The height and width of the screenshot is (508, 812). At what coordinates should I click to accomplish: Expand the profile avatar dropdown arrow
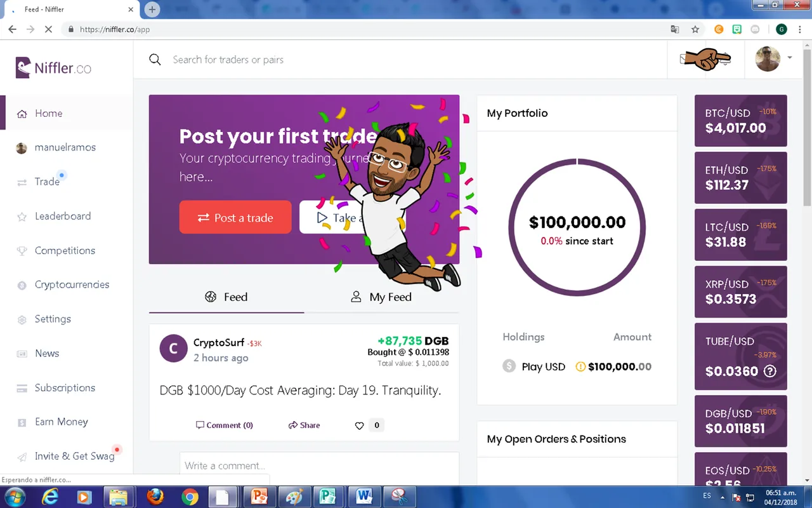coord(790,58)
